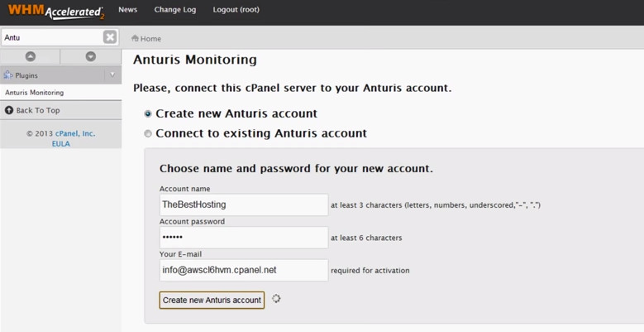Open the EULA link
This screenshot has width=644, height=332.
(x=61, y=143)
